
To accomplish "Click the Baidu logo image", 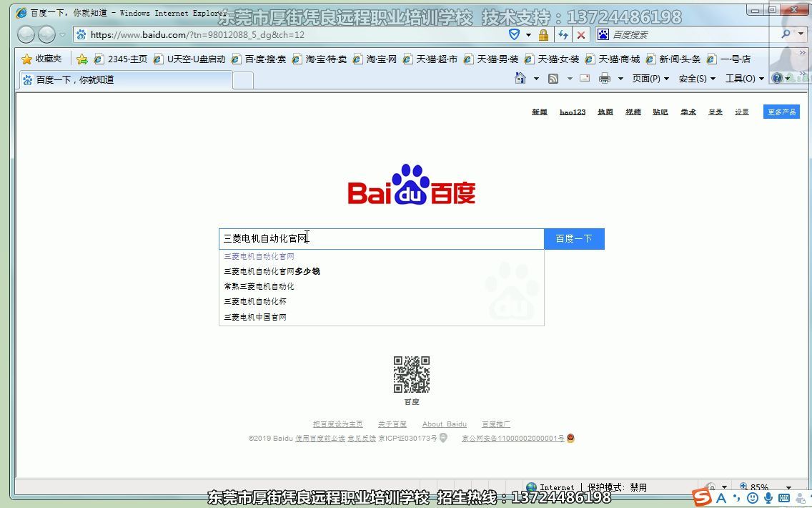I will tap(412, 185).
